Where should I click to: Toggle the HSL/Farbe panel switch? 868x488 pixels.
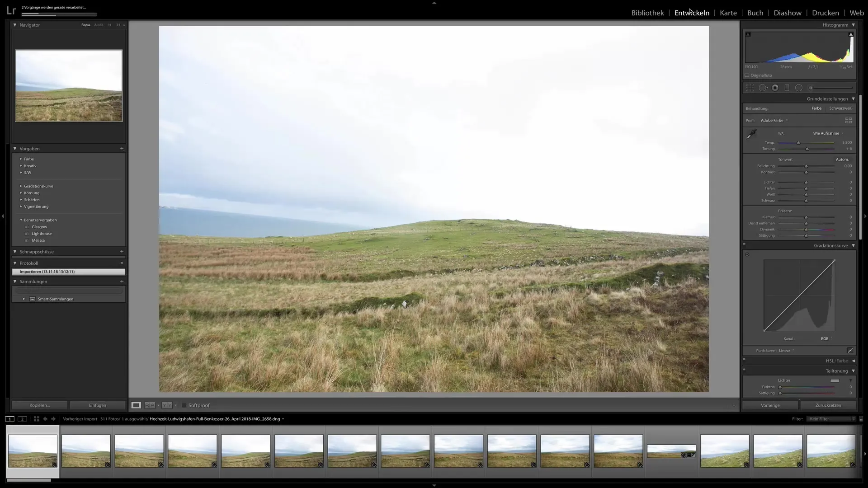pyautogui.click(x=744, y=360)
